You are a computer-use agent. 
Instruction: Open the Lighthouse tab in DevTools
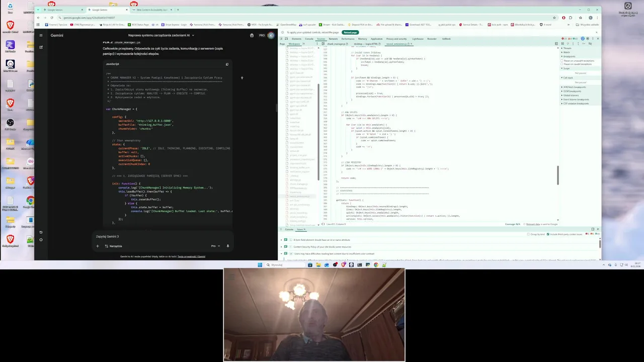[x=418, y=39]
